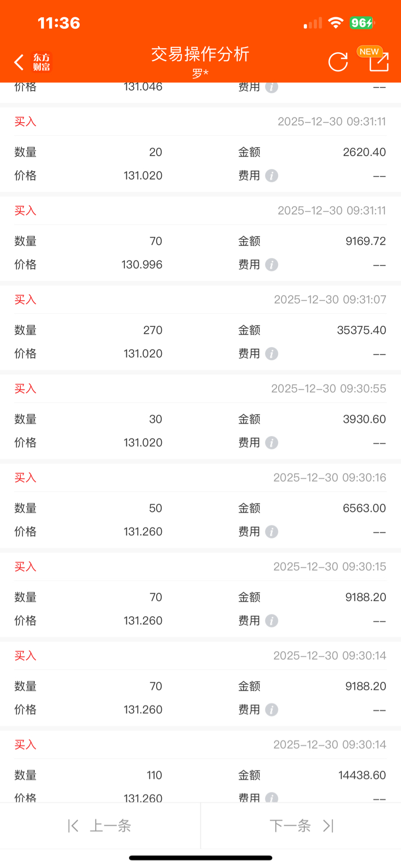Viewport: 401px width, 868px height.
Task: Tap the battery indicator in status bar
Action: (x=362, y=23)
